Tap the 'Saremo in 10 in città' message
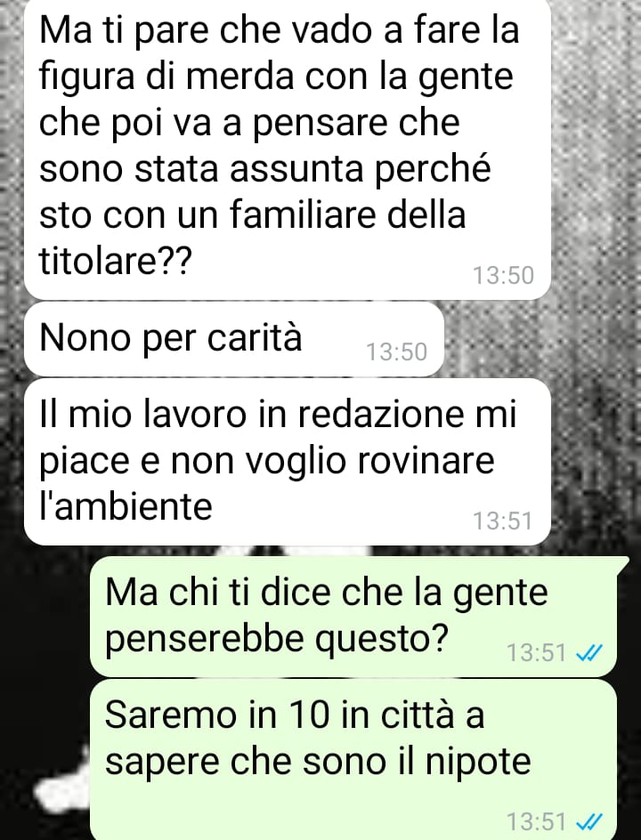The image size is (641, 840). [353, 760]
